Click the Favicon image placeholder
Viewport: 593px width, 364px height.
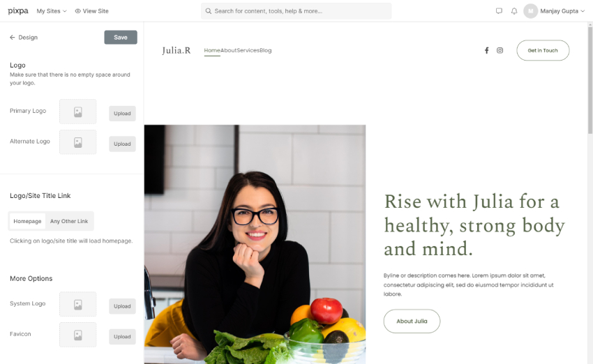tap(78, 335)
